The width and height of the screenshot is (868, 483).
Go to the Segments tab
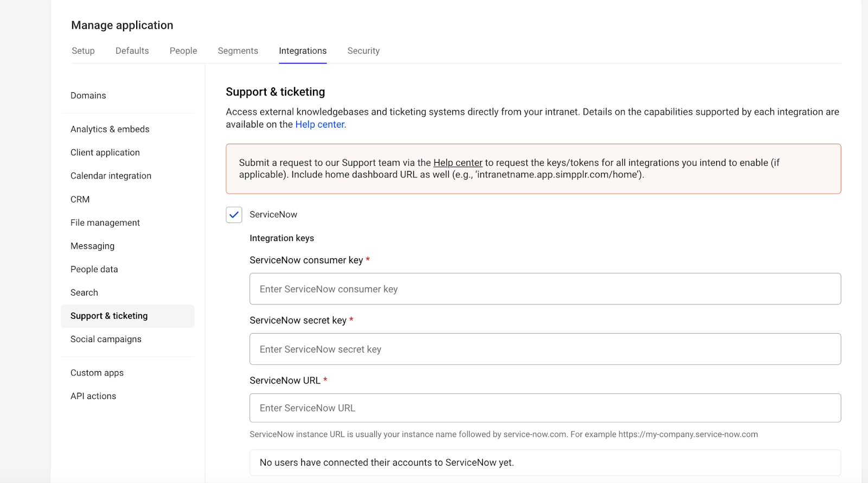(x=238, y=51)
